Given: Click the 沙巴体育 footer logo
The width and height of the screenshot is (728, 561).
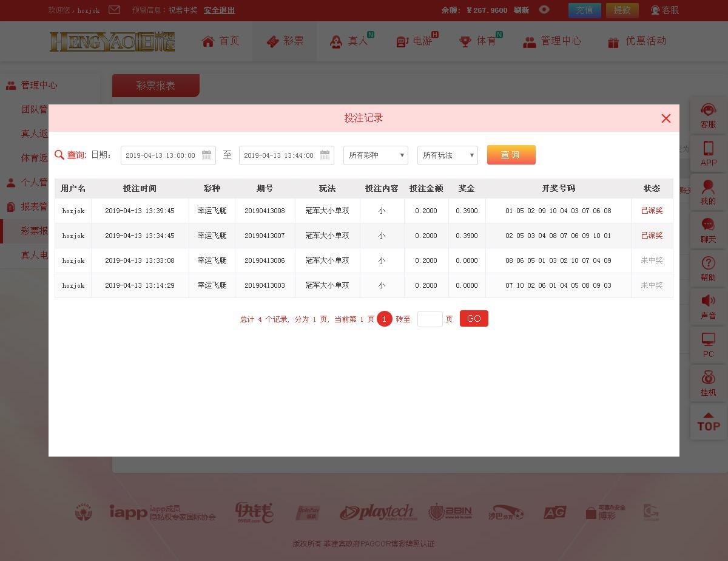Looking at the screenshot, I should tap(506, 512).
